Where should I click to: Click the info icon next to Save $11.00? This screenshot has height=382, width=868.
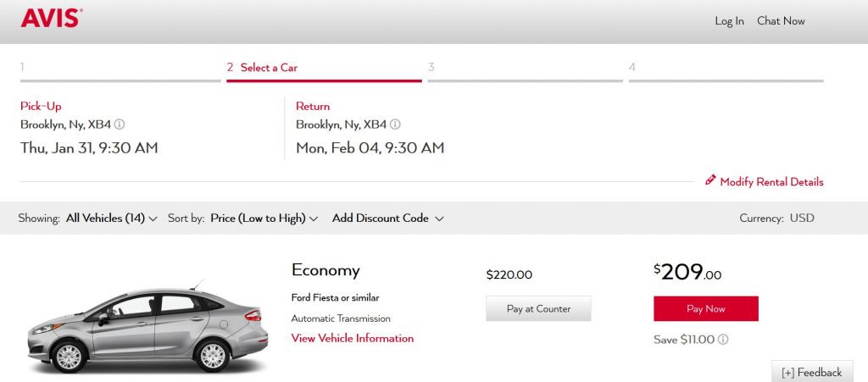[x=723, y=340]
